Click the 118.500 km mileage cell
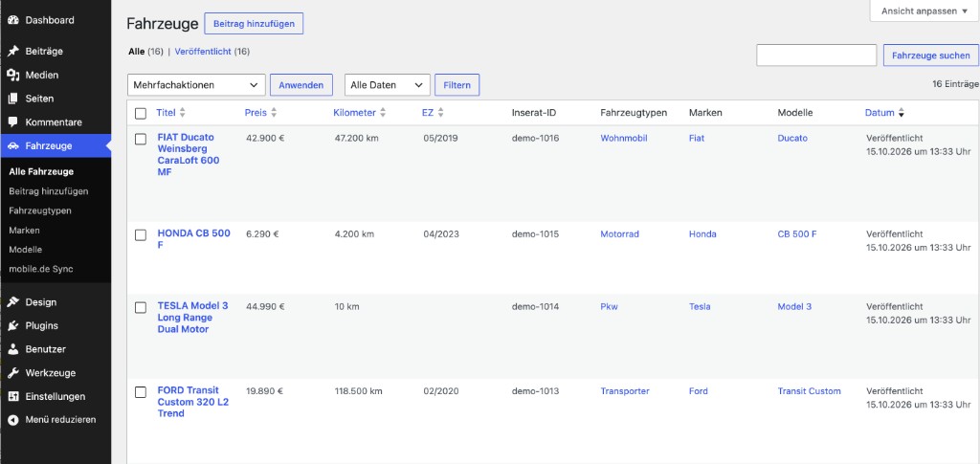The width and height of the screenshot is (980, 464). click(x=358, y=391)
